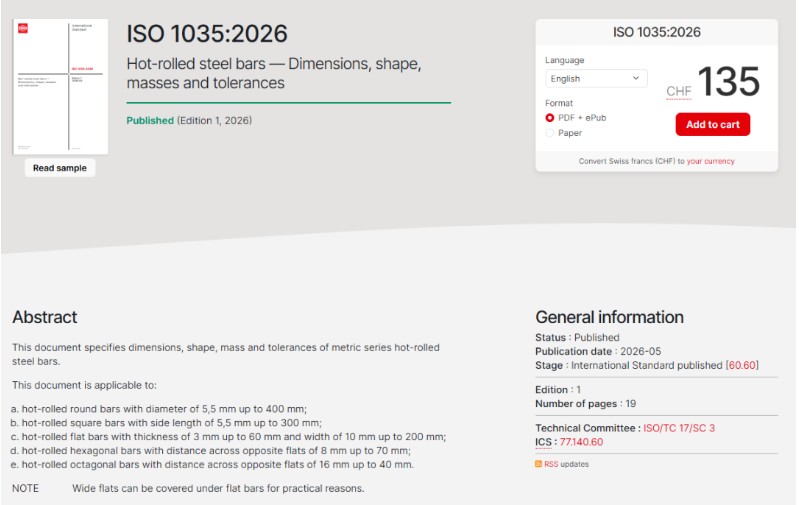Open the stage code 60.60 link
The image size is (799, 505).
point(742,365)
